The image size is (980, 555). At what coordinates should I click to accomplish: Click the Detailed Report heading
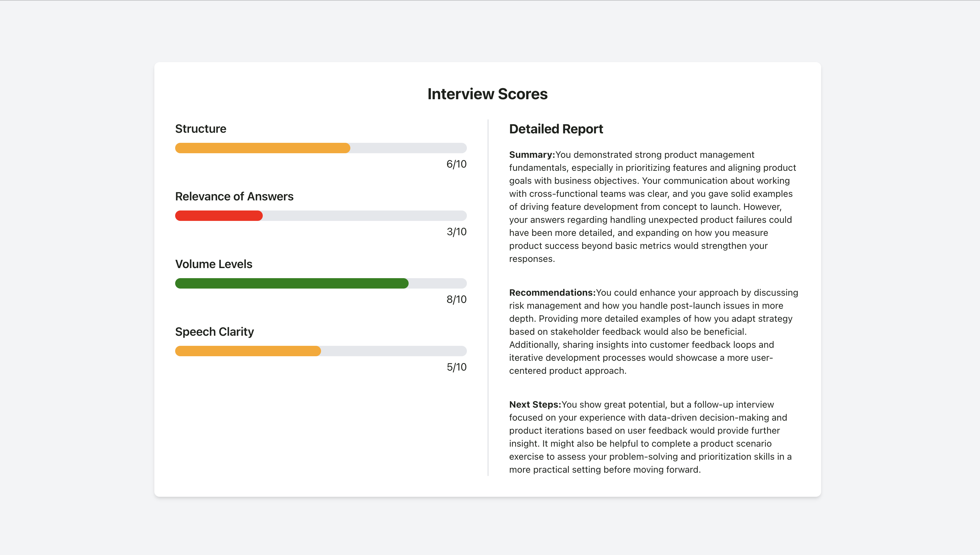point(556,129)
